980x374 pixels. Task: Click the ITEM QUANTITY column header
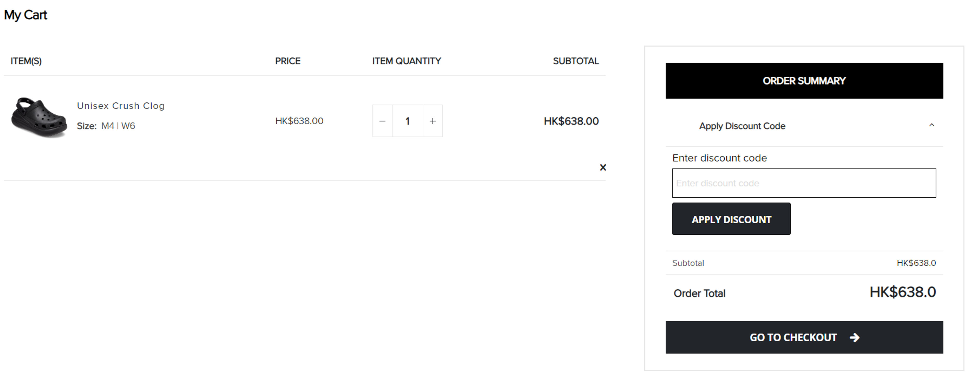coord(406,61)
